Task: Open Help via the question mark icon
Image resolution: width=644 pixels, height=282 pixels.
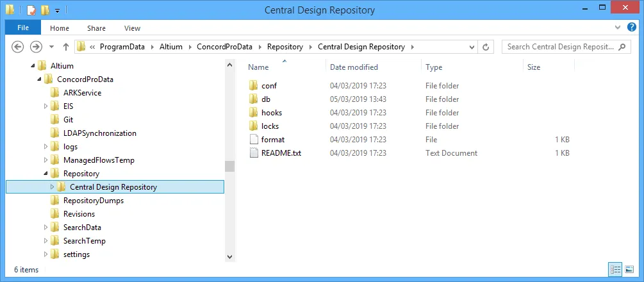Action: coord(632,27)
